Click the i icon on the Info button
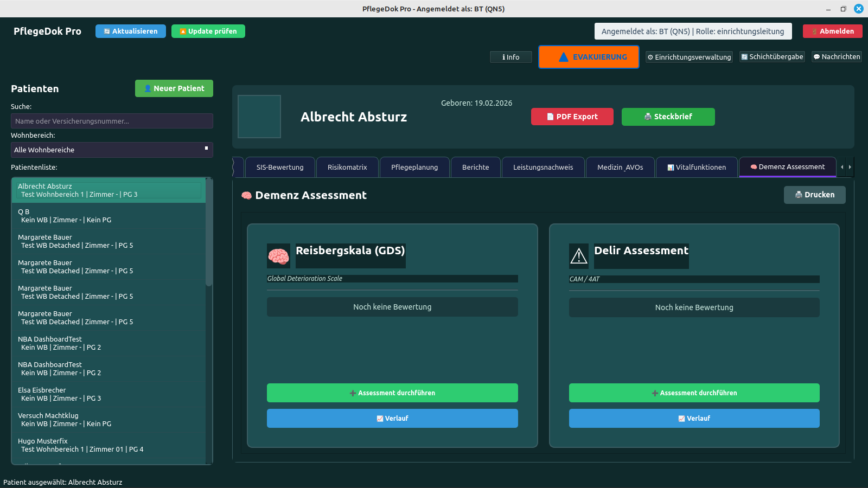This screenshot has height=488, width=868. tap(504, 56)
